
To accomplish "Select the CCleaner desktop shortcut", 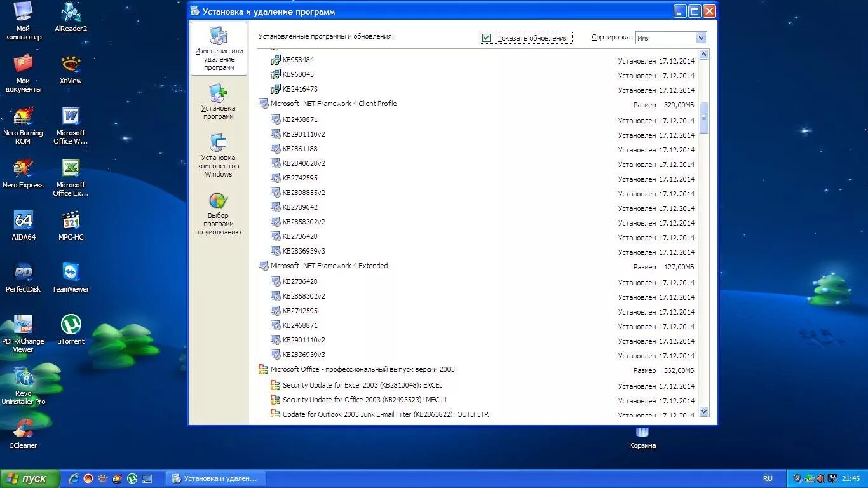I will click(x=24, y=434).
